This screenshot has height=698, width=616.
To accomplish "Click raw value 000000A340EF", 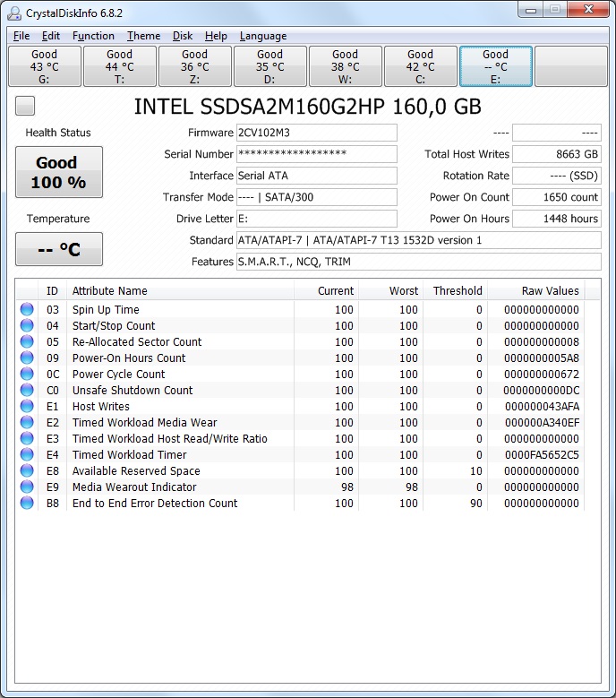I will tap(542, 422).
